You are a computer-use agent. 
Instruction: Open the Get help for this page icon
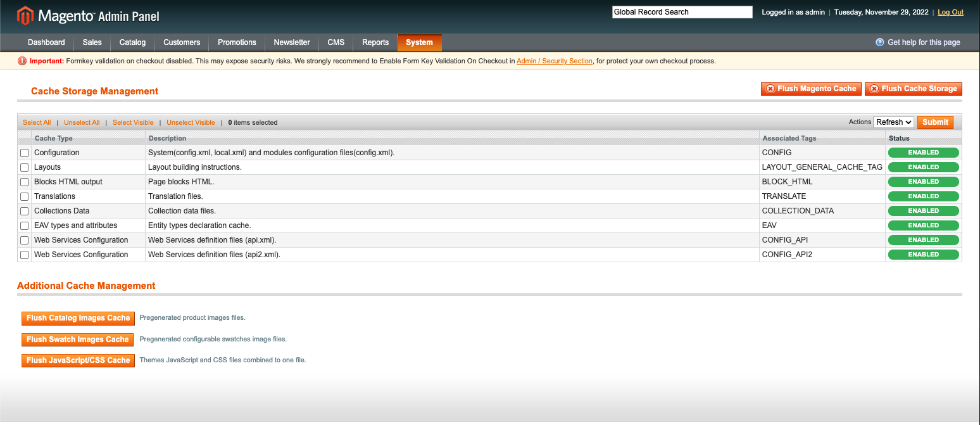pyautogui.click(x=880, y=42)
